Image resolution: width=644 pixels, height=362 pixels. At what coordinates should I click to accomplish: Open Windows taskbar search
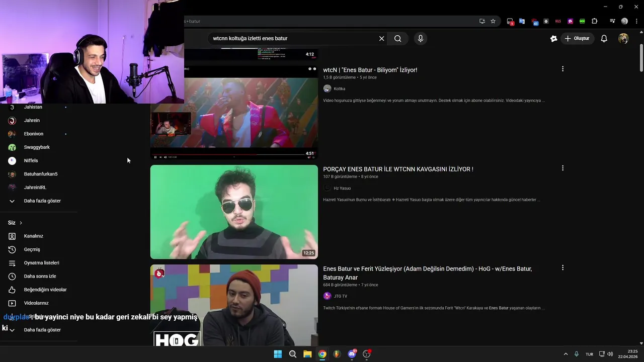click(x=292, y=354)
